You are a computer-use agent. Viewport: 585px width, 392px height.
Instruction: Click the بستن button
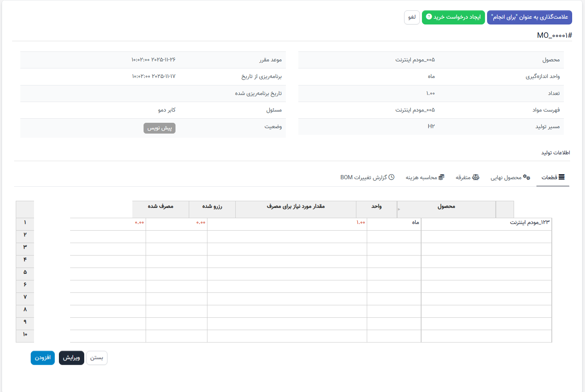point(97,358)
